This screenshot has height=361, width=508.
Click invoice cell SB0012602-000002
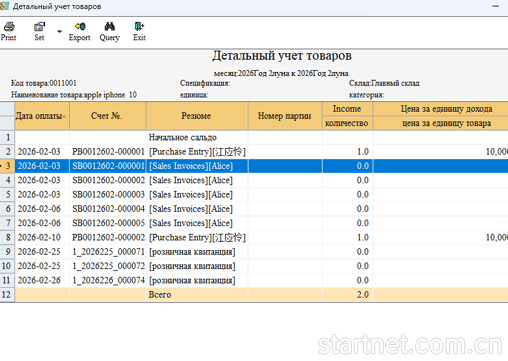[x=108, y=180]
